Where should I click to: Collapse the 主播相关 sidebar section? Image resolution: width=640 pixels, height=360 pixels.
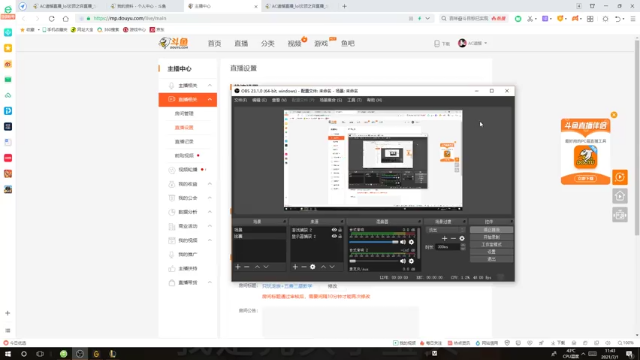coord(210,85)
